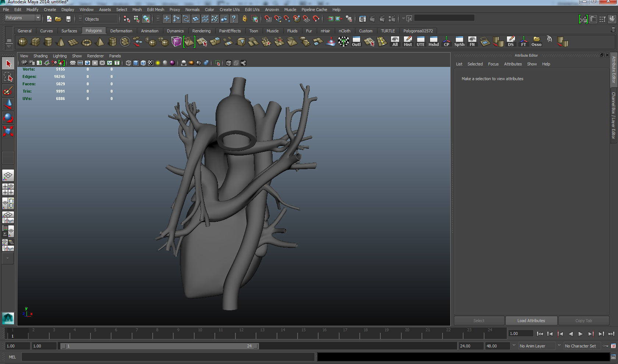Activate the Scale tool cube icon

click(8, 131)
